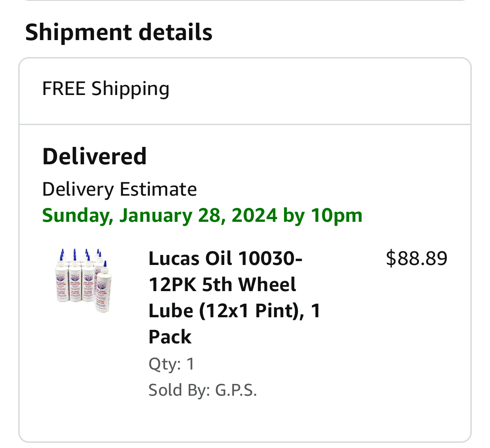490x448 pixels.
Task: Tap the Delivery Estimate label
Action: tap(119, 190)
